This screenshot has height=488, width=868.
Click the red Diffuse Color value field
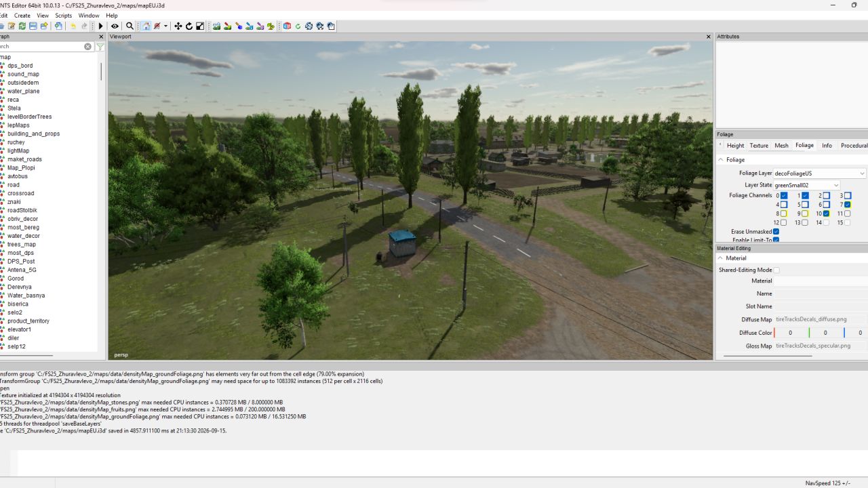tap(791, 333)
